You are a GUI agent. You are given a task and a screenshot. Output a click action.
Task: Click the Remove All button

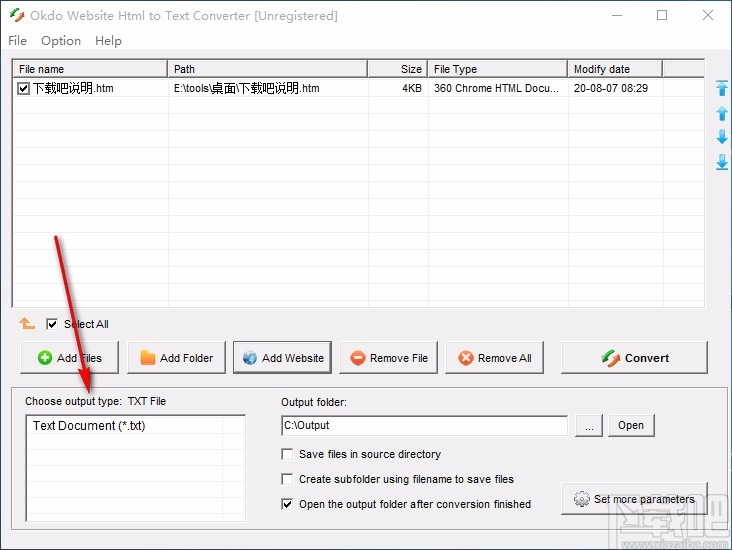[x=494, y=358]
